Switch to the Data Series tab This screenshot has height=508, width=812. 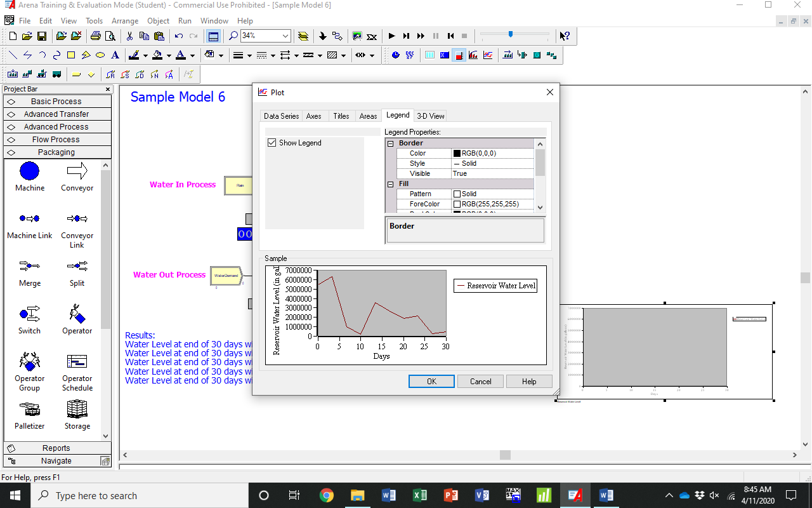281,116
